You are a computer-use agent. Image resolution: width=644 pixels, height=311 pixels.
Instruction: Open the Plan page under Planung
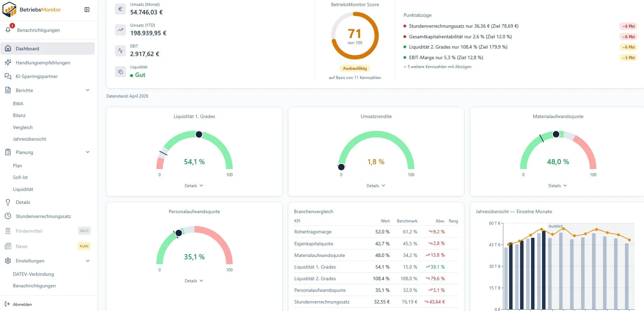[x=17, y=166]
